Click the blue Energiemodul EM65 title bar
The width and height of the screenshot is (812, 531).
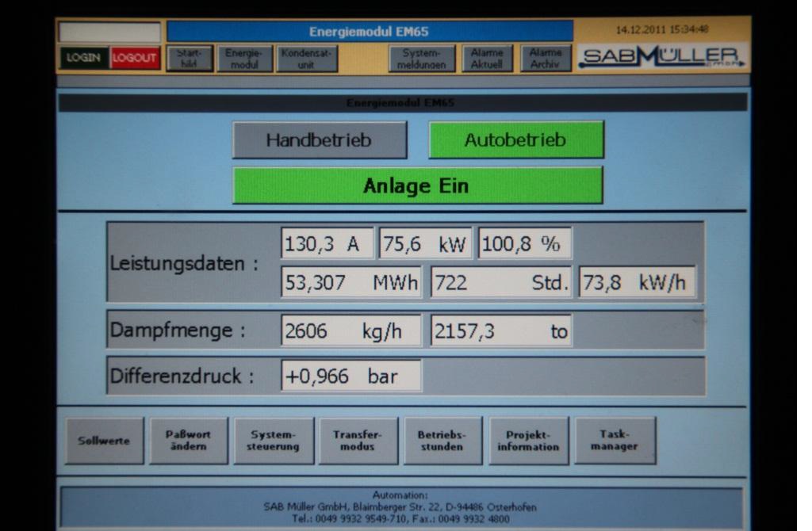click(x=370, y=32)
